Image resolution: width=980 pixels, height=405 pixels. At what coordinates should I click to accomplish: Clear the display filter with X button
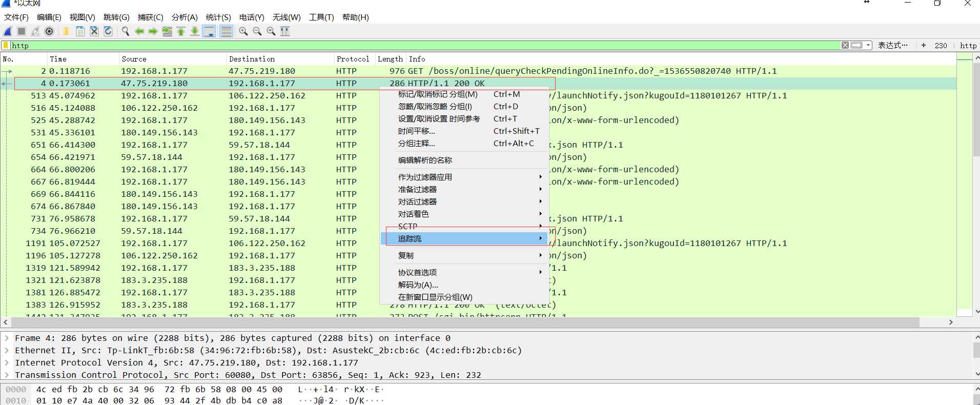pyautogui.click(x=845, y=45)
